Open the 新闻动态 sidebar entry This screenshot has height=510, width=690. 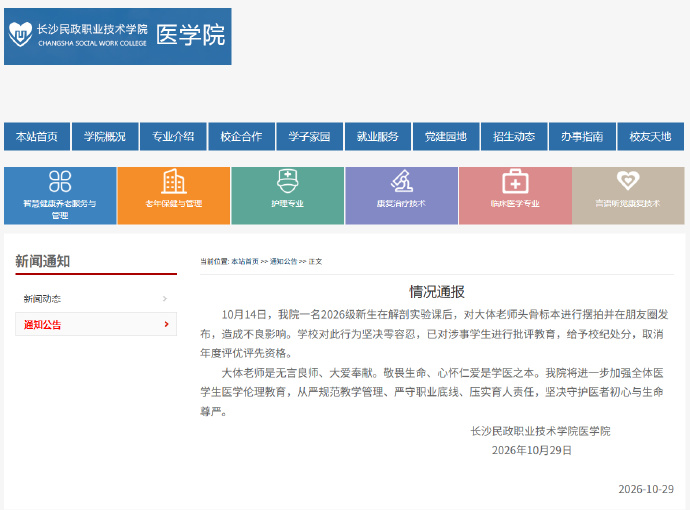click(96, 299)
